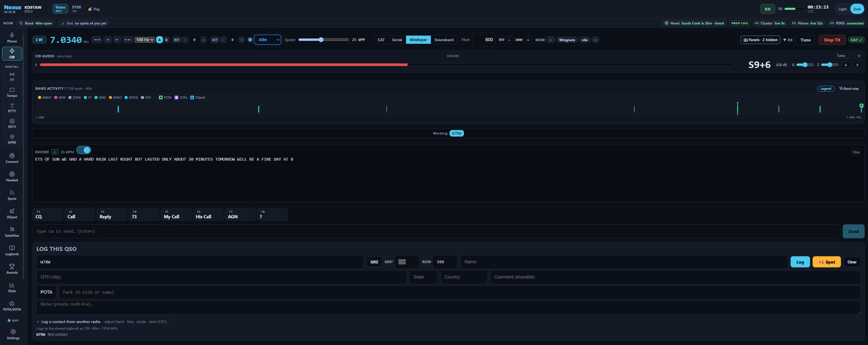Adjust the Z zoom slider
This screenshot has width=868, height=345.
[830, 65]
